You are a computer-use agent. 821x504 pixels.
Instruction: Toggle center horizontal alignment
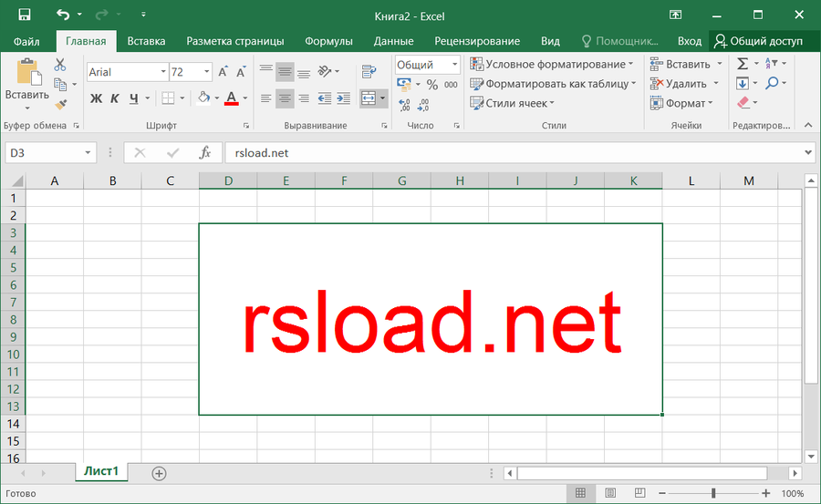(x=285, y=98)
